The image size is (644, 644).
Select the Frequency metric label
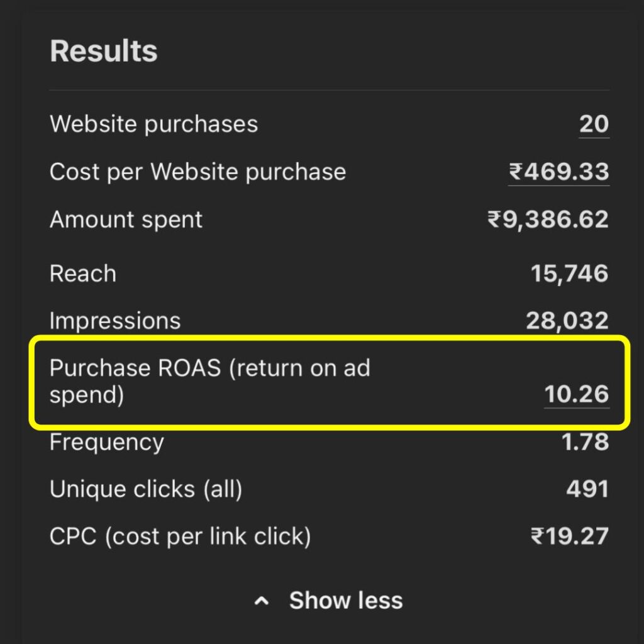tap(107, 442)
